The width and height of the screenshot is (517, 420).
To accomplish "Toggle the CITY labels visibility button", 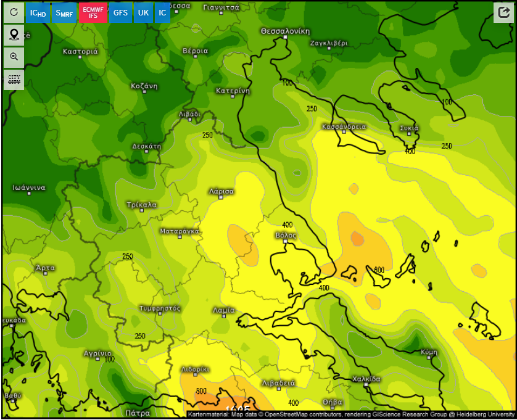I will 14,80.
